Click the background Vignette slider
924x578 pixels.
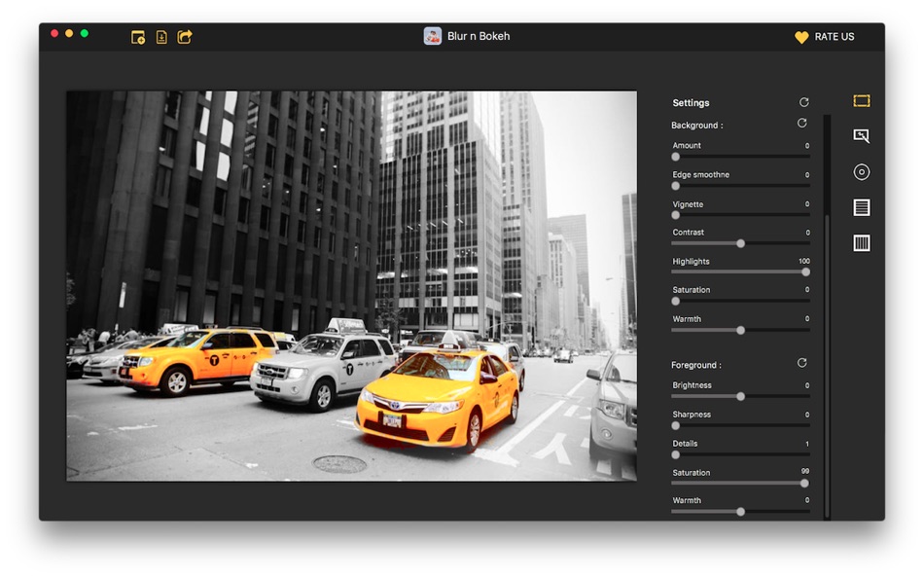coord(676,214)
